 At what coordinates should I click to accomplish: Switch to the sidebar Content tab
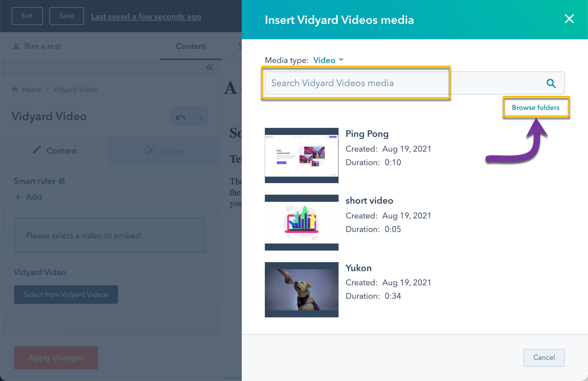[55, 151]
